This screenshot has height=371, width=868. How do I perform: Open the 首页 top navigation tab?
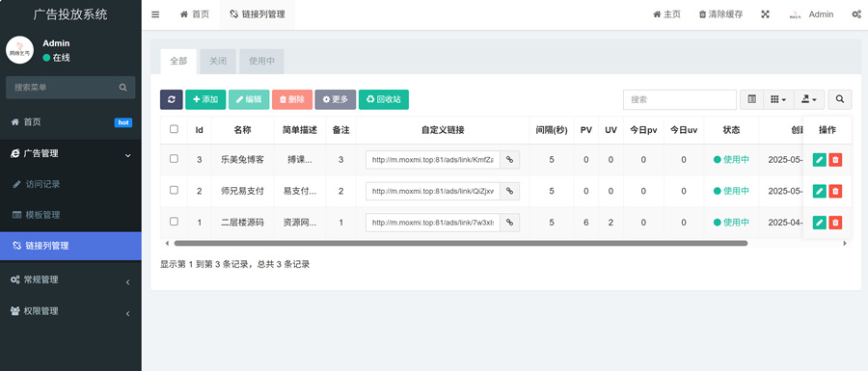[x=195, y=14]
